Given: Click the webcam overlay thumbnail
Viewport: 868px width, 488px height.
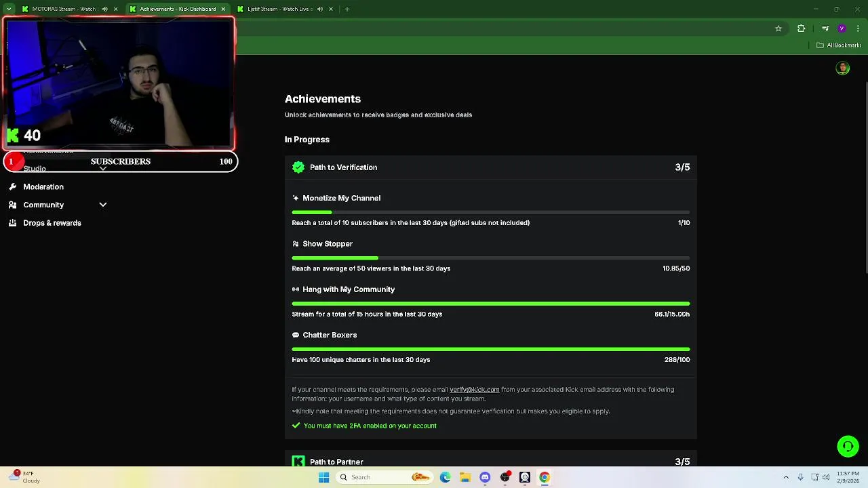Looking at the screenshot, I should (119, 83).
